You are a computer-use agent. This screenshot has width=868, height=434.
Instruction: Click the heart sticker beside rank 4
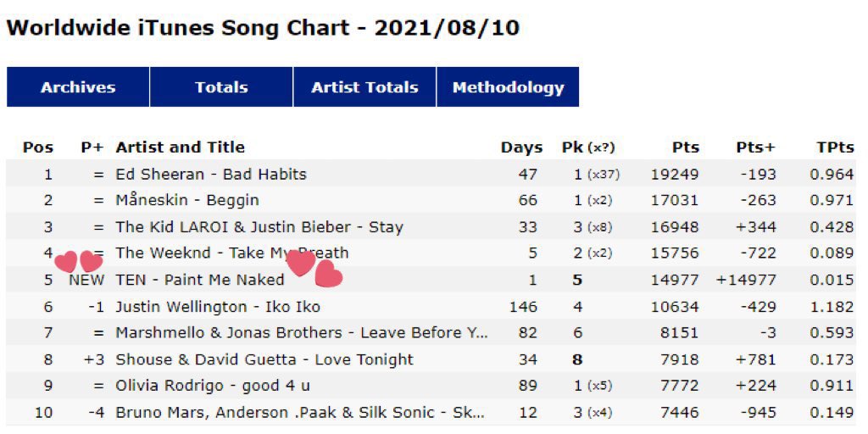coord(66,261)
